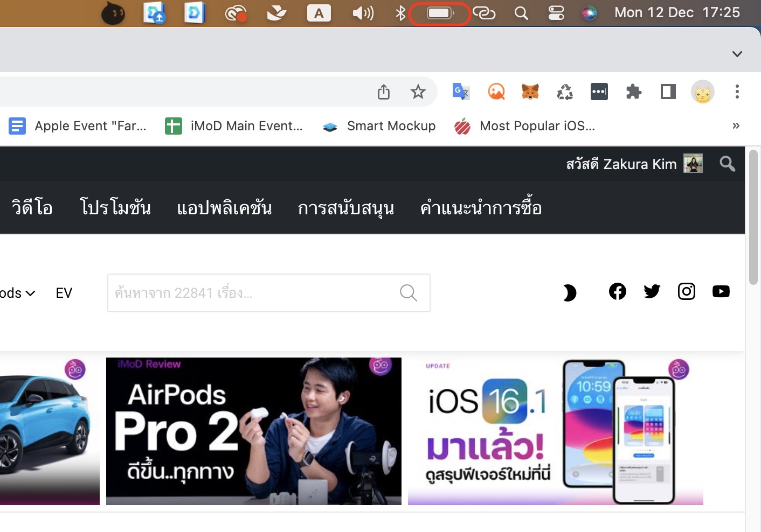Viewport: 761px width, 532px height.
Task: Open the iMoD Facebook page icon
Action: click(x=618, y=292)
